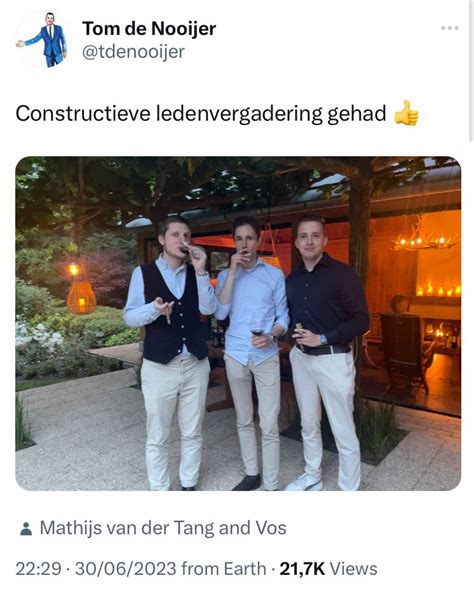The image size is (474, 592).
Task: Click the man in the dark shirt
Action: pyautogui.click(x=325, y=351)
